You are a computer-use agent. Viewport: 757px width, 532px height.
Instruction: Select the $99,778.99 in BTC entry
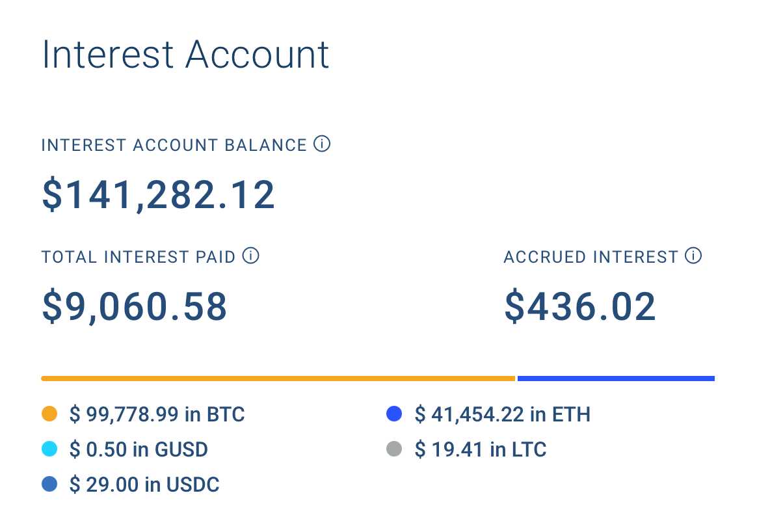[157, 414]
